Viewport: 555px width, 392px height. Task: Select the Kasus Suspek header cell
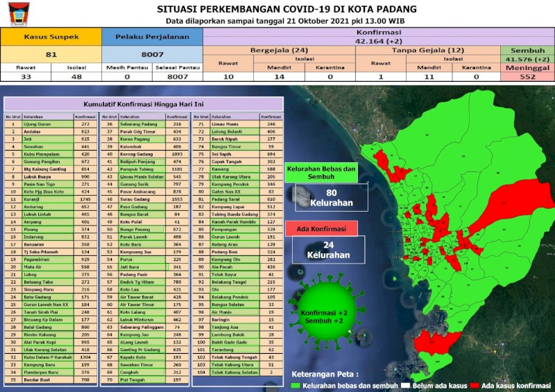click(51, 37)
